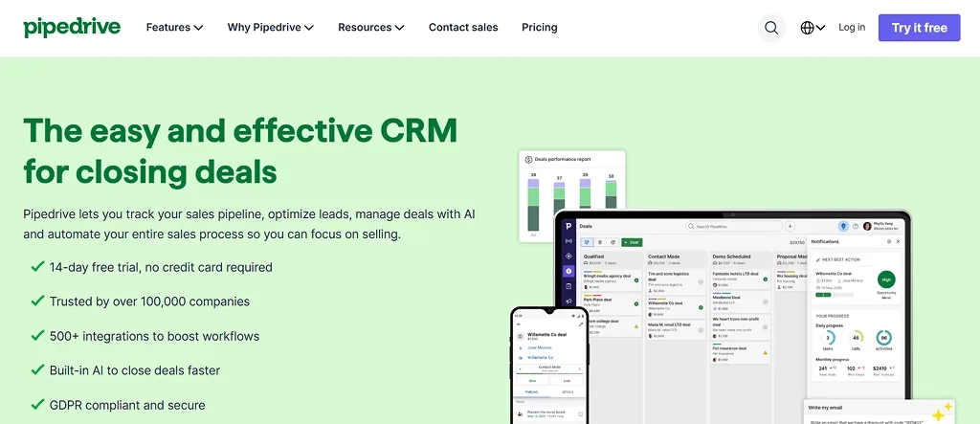Select the megaphone campaigns icon in mockup sidebar

568,301
